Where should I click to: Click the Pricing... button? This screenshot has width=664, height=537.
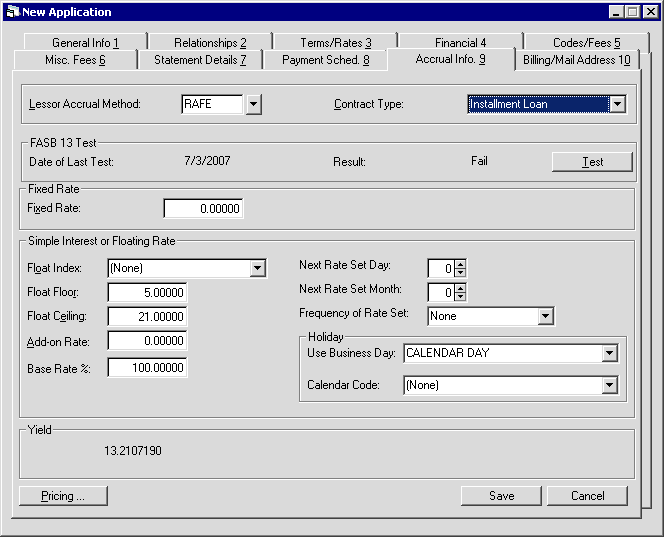pos(63,495)
